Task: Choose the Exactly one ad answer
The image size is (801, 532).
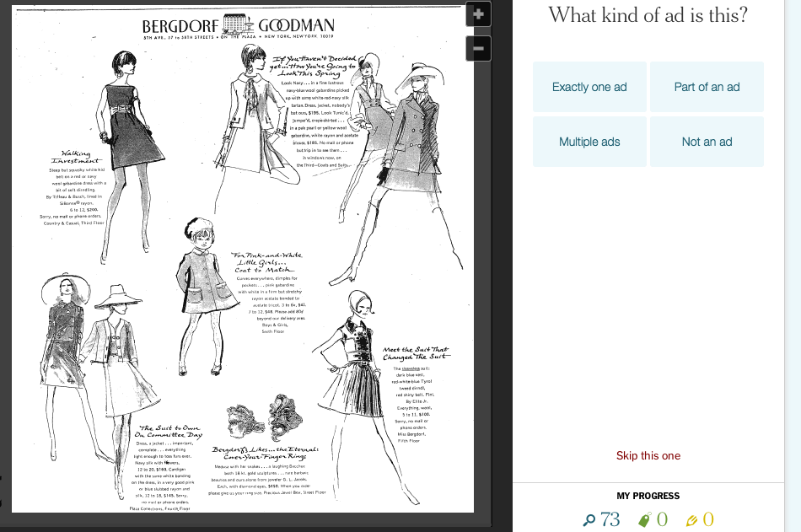Action: point(589,87)
